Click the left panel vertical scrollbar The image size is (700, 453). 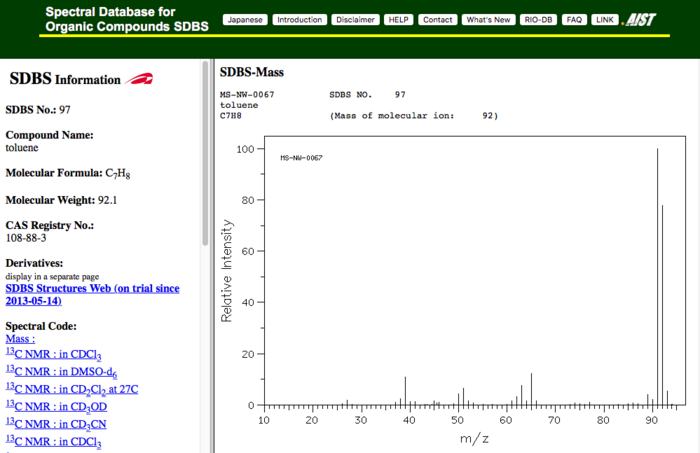pos(206,150)
